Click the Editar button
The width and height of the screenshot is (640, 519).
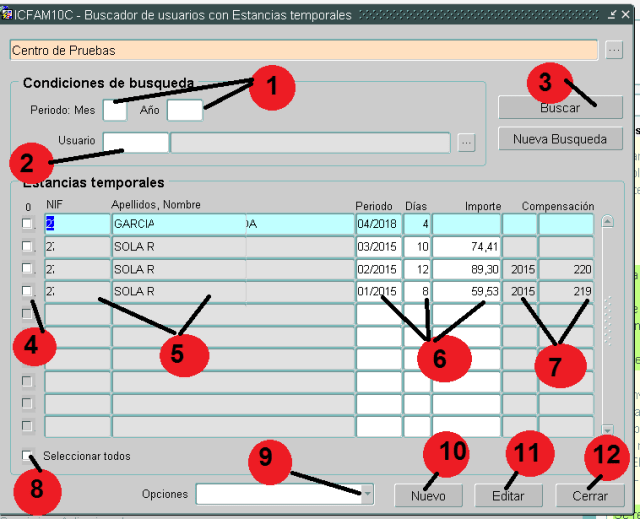click(507, 495)
